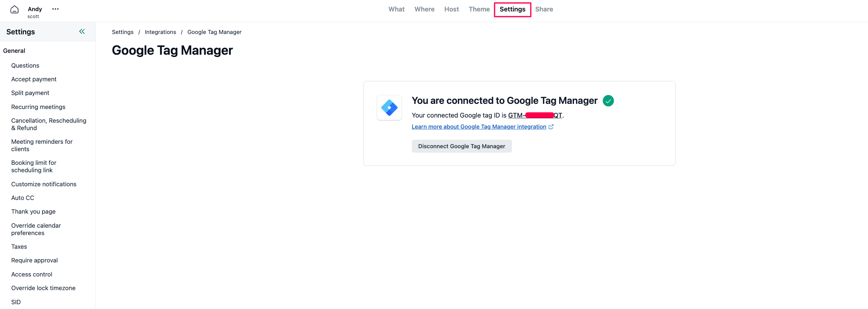Click the Google Tag Manager page heading
This screenshot has height=309, width=868.
click(x=172, y=50)
